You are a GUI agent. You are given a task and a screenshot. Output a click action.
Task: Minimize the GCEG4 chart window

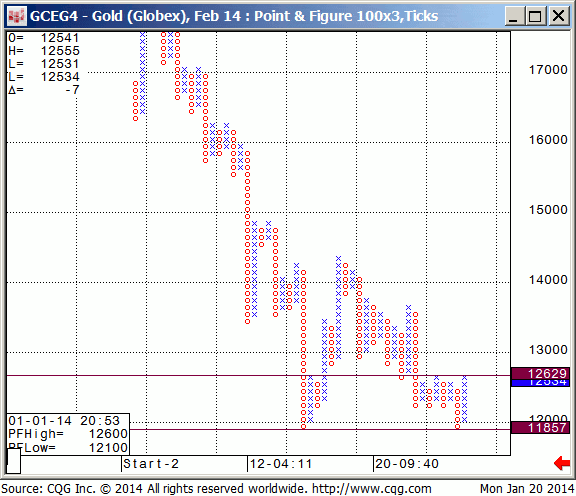[x=514, y=16]
